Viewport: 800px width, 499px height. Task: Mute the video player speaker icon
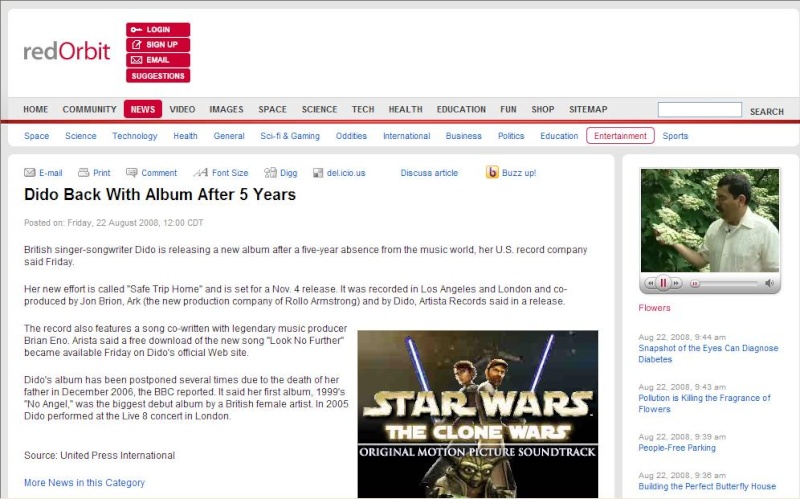tap(769, 283)
